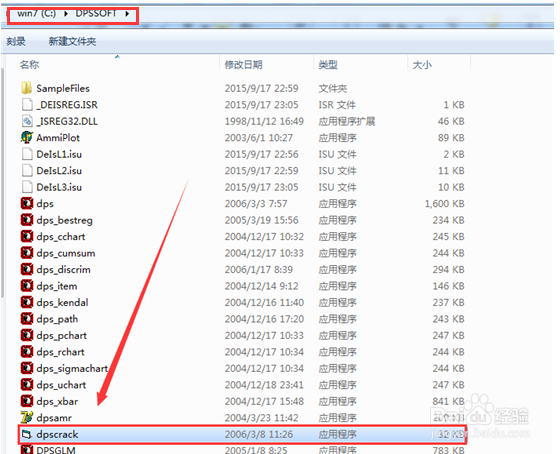Viewport: 560px width, 454px height.
Task: Click the type 文件夹 for SampleFiles
Action: [332, 88]
